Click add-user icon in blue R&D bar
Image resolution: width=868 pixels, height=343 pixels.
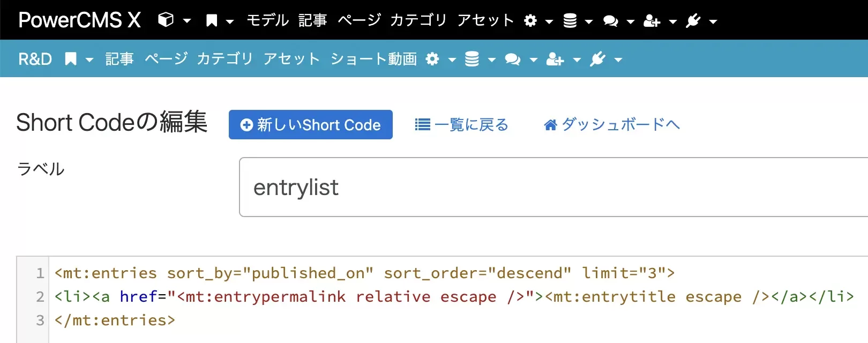(555, 59)
